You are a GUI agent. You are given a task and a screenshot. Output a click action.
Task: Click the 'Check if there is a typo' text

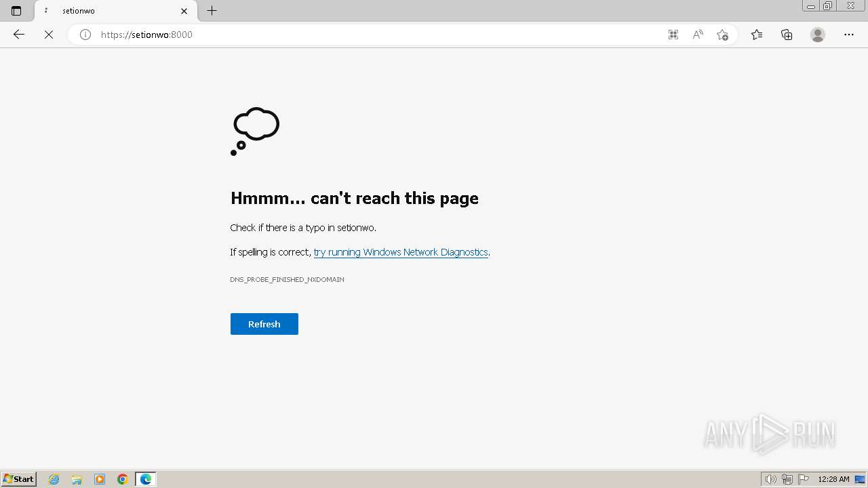click(x=303, y=228)
